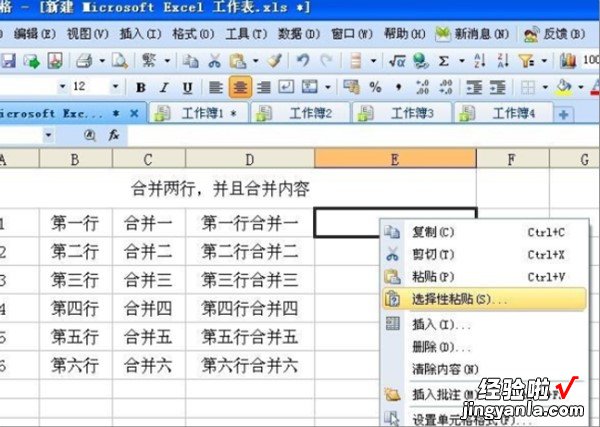Toggle Underline formatting
The height and width of the screenshot is (427, 600).
[187, 88]
